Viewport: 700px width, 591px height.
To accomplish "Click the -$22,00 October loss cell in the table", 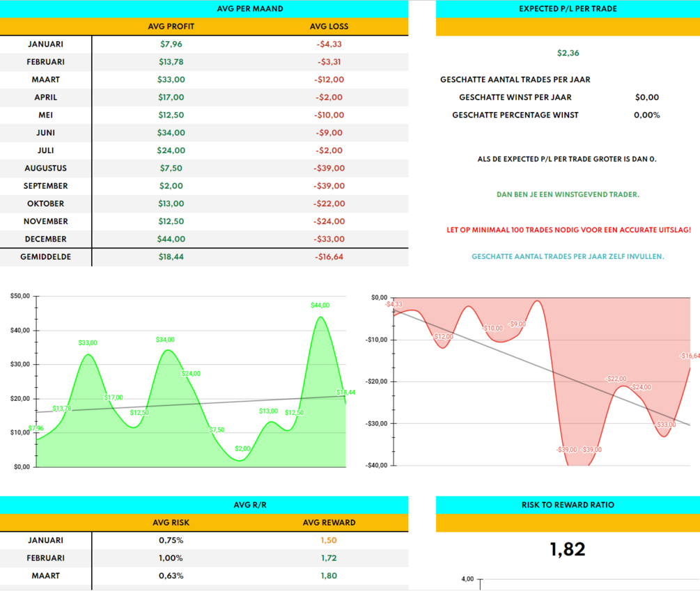I will pos(329,204).
